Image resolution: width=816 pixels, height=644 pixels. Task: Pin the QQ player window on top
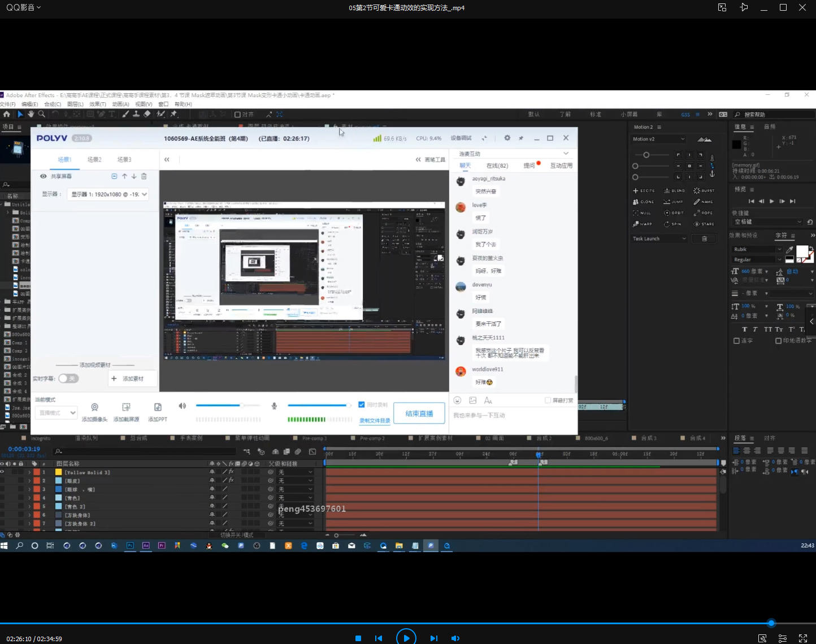(x=744, y=7)
